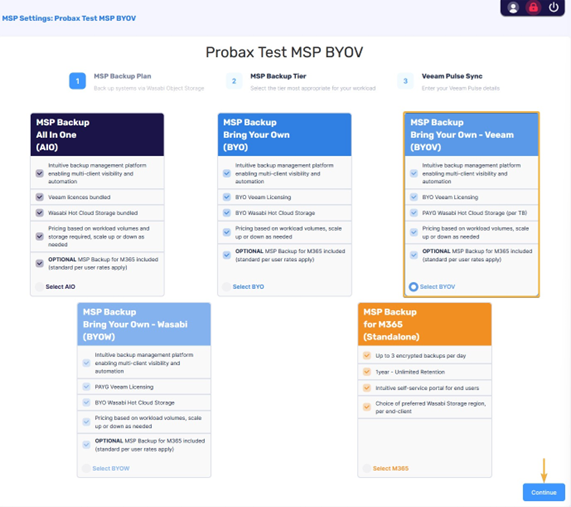The width and height of the screenshot is (571, 507).
Task: Select the AIO plan radio button
Action: [40, 287]
